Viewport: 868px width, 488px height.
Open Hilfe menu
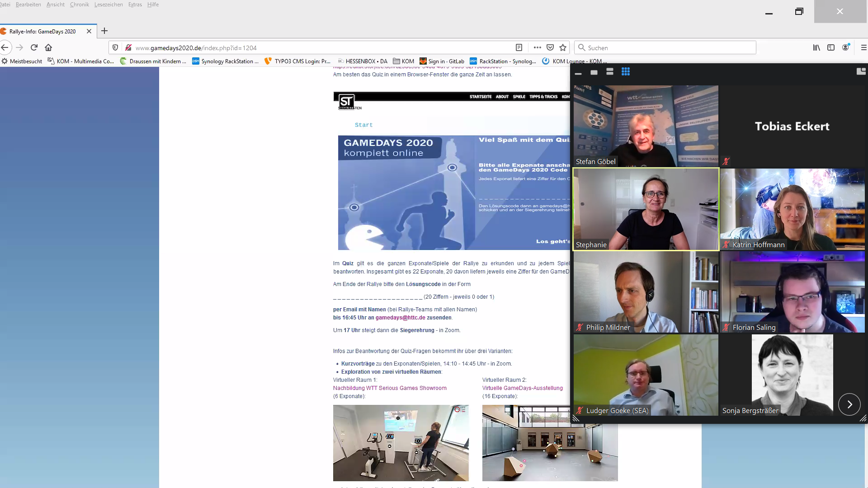(153, 5)
